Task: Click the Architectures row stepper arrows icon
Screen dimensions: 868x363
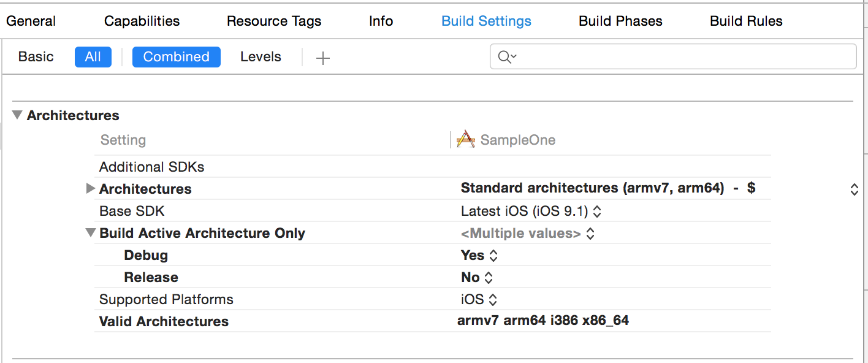Action: [854, 189]
